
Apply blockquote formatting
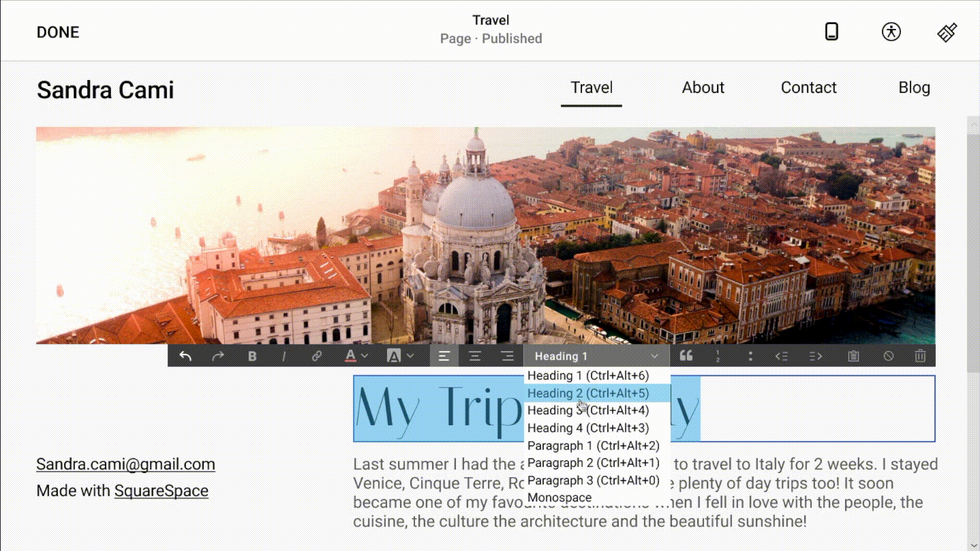pyautogui.click(x=686, y=356)
